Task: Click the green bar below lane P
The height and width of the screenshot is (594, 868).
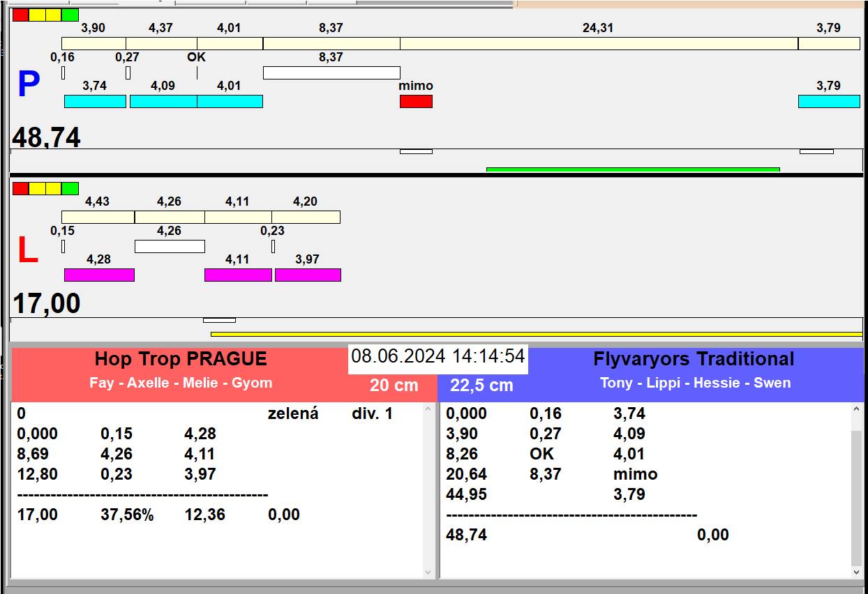Action: 632,169
